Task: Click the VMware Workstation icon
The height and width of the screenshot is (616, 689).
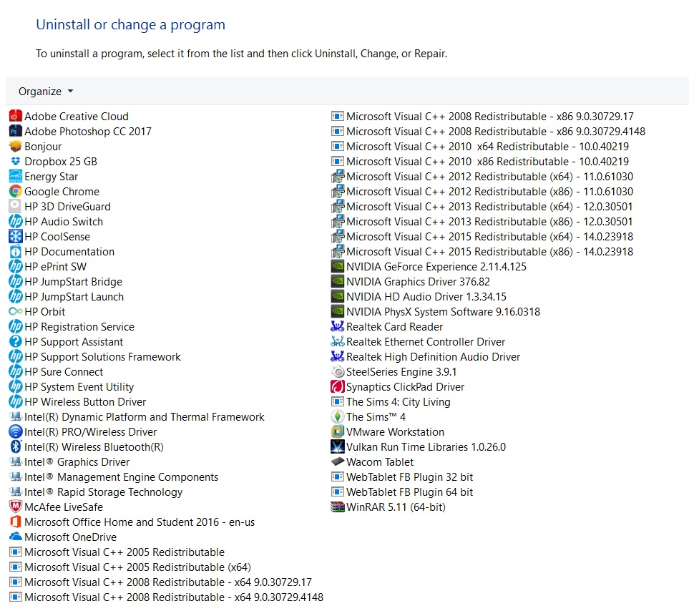Action: pyautogui.click(x=338, y=432)
